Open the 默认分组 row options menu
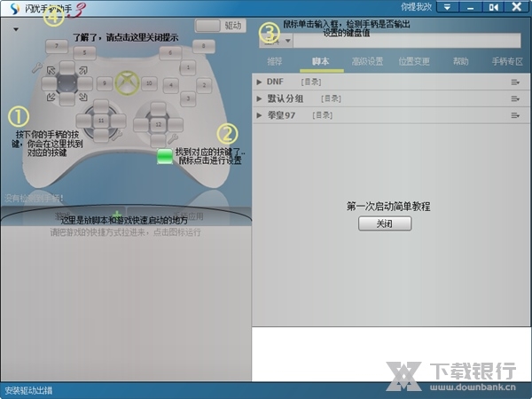The height and width of the screenshot is (399, 532). click(515, 98)
